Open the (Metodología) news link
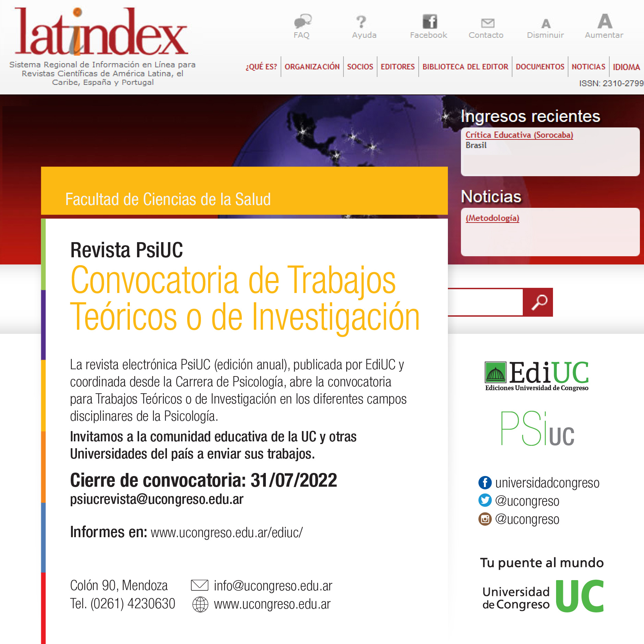The image size is (644, 644). (x=493, y=218)
